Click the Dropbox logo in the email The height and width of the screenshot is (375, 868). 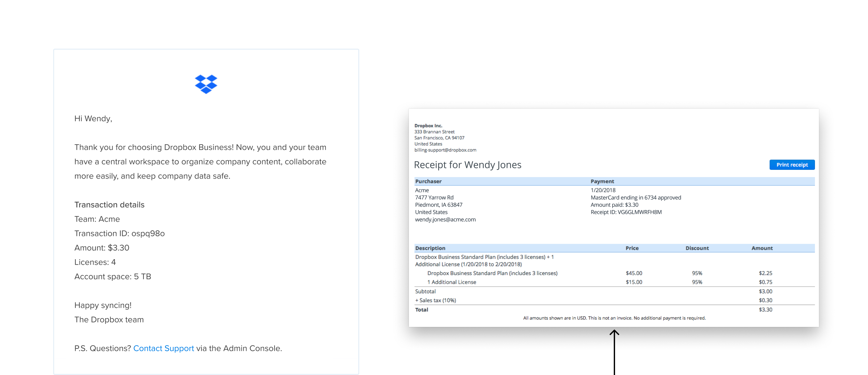point(206,84)
